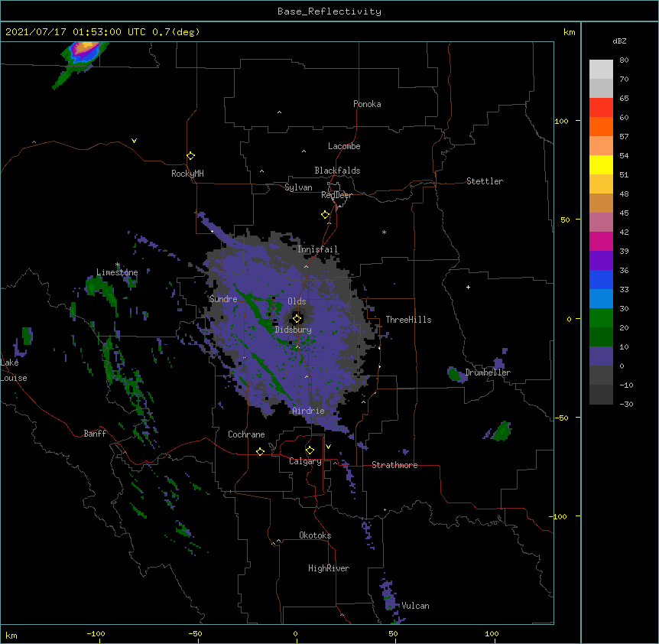Click the Innisfail city label

pos(318,249)
